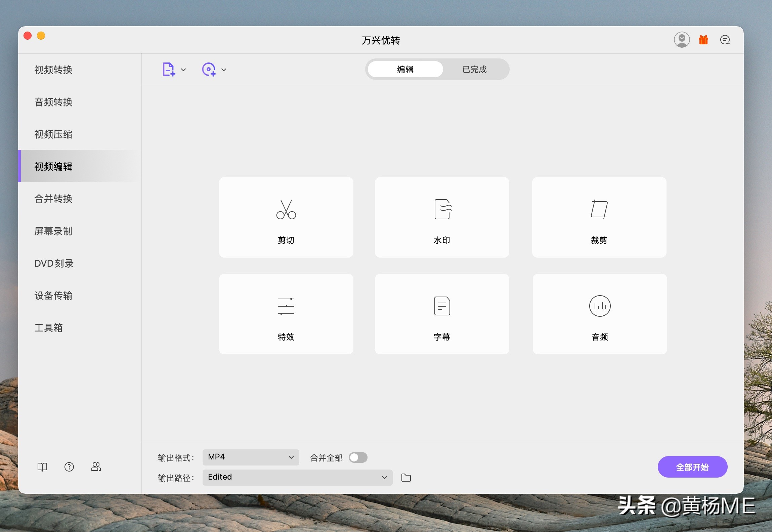772x532 pixels.
Task: Click the 特效 label
Action: [x=286, y=337]
